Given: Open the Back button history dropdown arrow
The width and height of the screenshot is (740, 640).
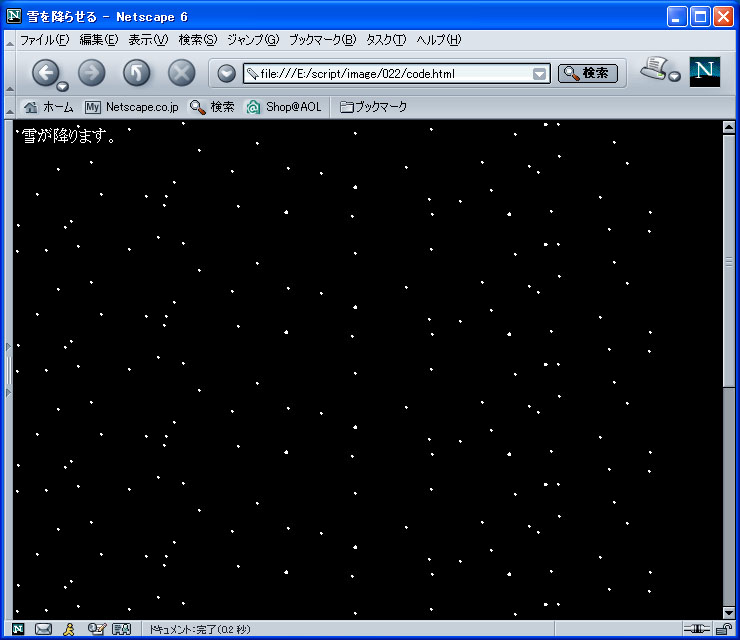Looking at the screenshot, I should 63,86.
